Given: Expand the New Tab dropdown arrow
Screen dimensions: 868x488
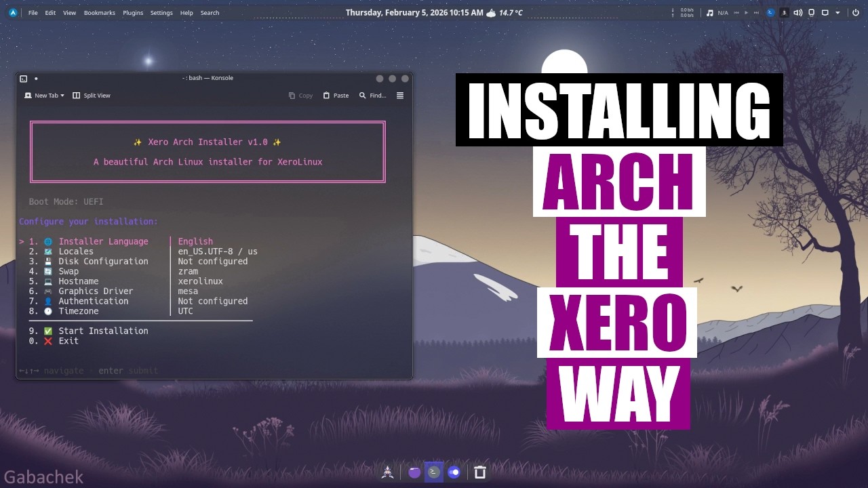Looking at the screenshot, I should [x=62, y=96].
